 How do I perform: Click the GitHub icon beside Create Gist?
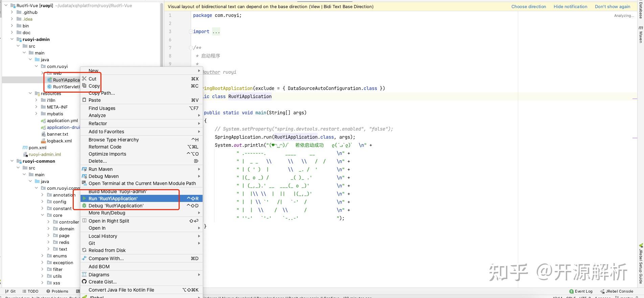84,281
